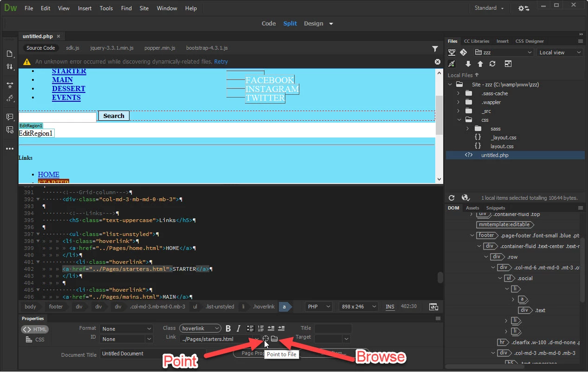
Task: Toggle HTML properties mode
Action: [35, 329]
